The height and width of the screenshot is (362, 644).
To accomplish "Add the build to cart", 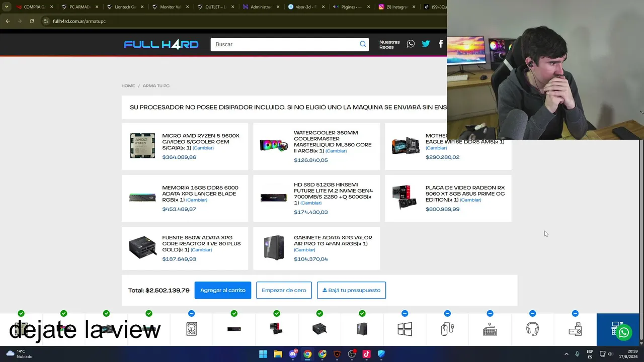I will coord(223,290).
